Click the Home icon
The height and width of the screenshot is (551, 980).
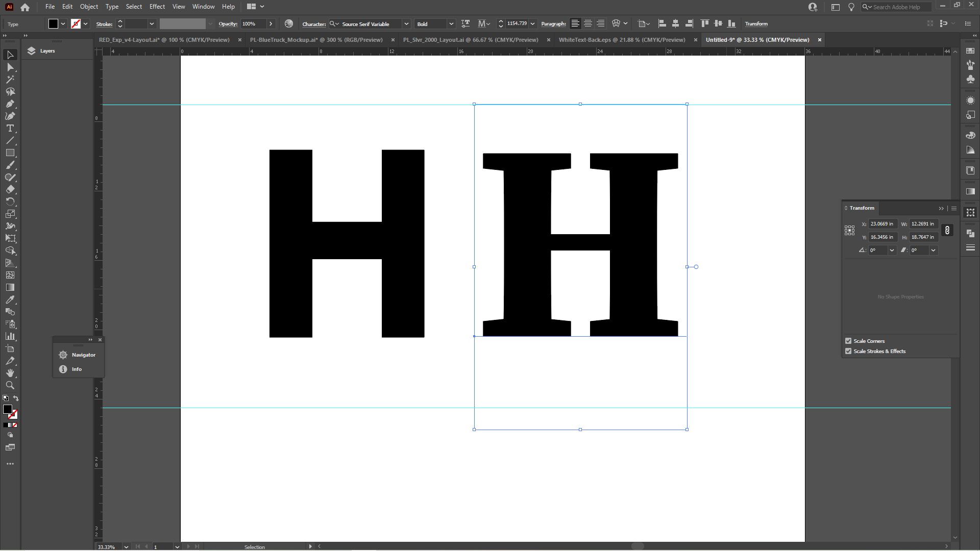[x=25, y=7]
